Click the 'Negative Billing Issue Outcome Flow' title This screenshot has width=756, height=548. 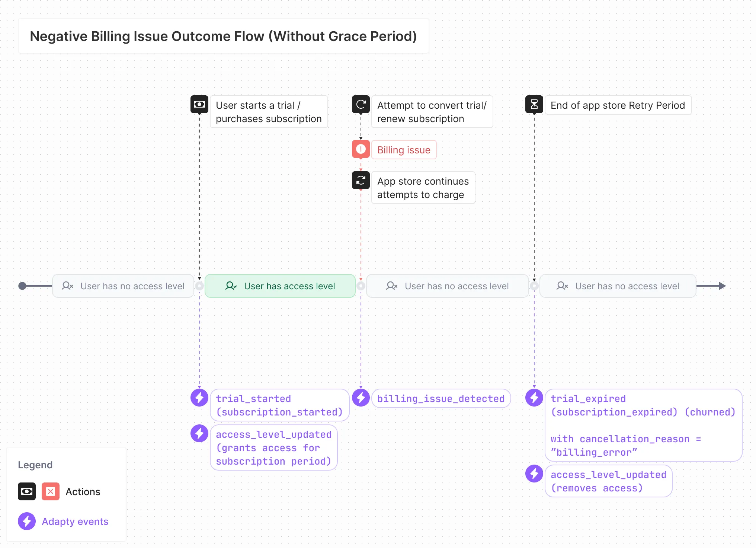pyautogui.click(x=223, y=36)
